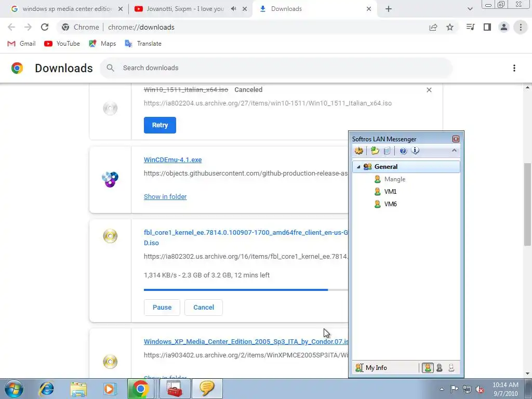Open message history notebook icon in Messenger
The image size is (532, 399).
(x=387, y=151)
